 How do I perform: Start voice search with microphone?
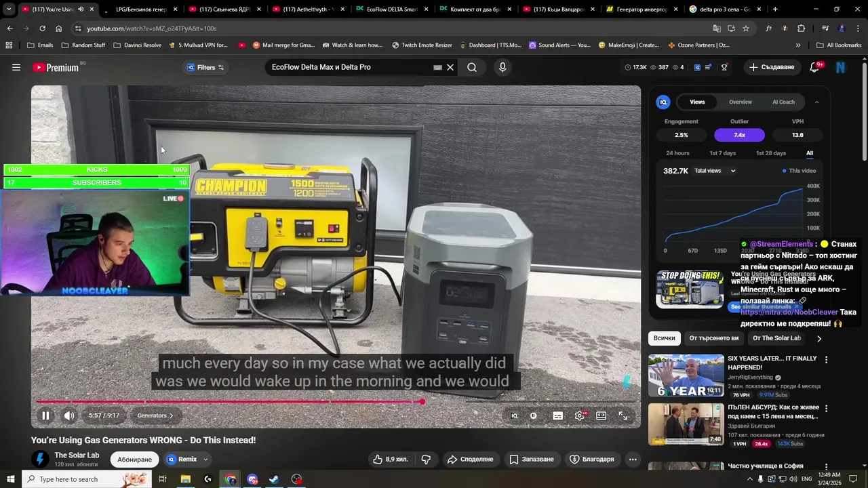tap(502, 67)
